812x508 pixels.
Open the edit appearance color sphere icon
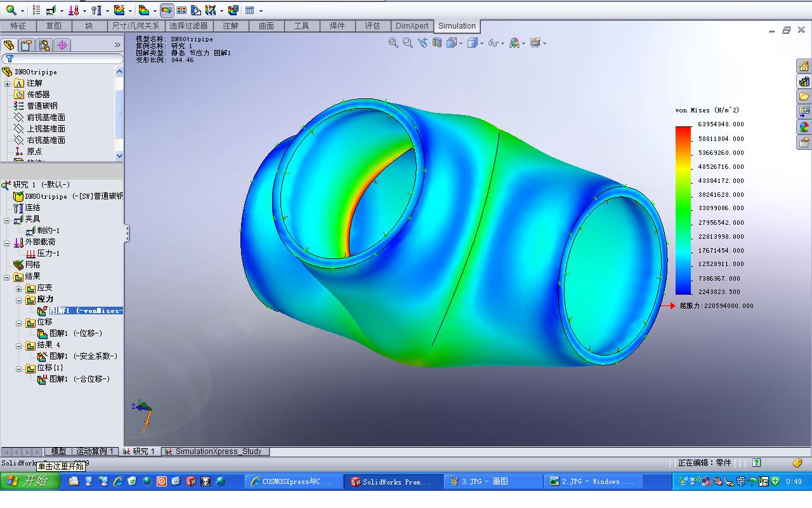pyautogui.click(x=514, y=43)
